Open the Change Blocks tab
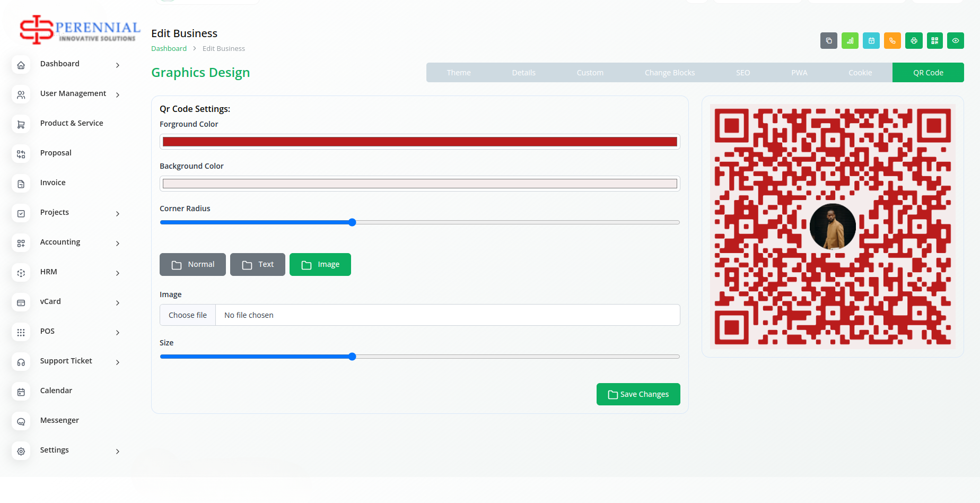Image resolution: width=980 pixels, height=503 pixels. point(669,73)
